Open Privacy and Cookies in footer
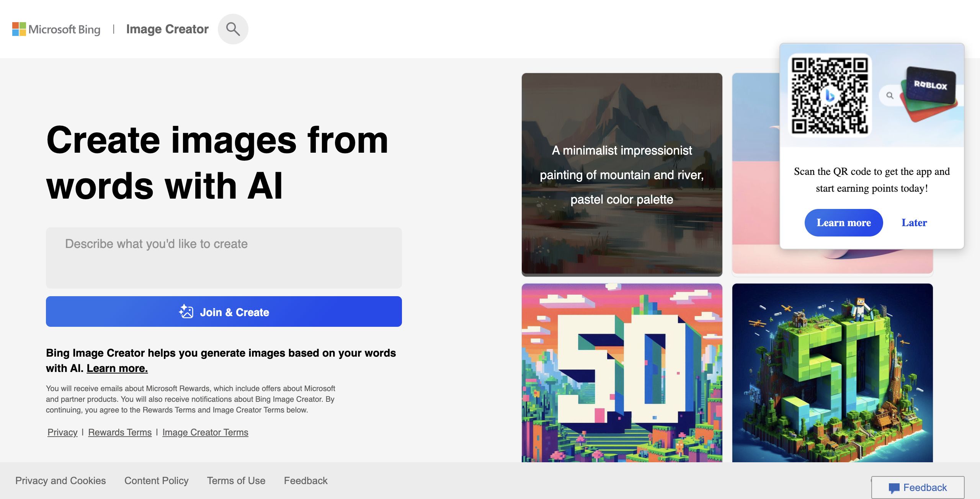The image size is (980, 499). tap(60, 481)
